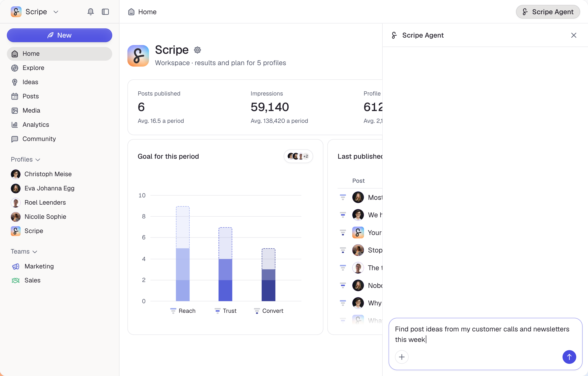Click the Scripe Agent button in top bar
This screenshot has width=588, height=376.
click(548, 12)
